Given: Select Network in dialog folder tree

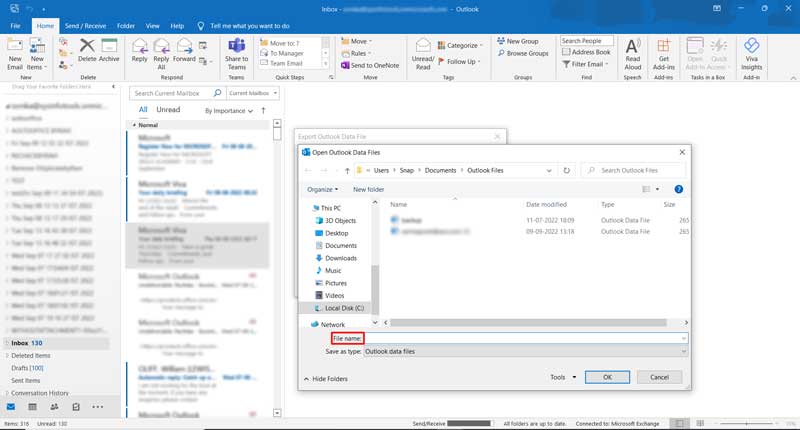Looking at the screenshot, I should pos(328,324).
